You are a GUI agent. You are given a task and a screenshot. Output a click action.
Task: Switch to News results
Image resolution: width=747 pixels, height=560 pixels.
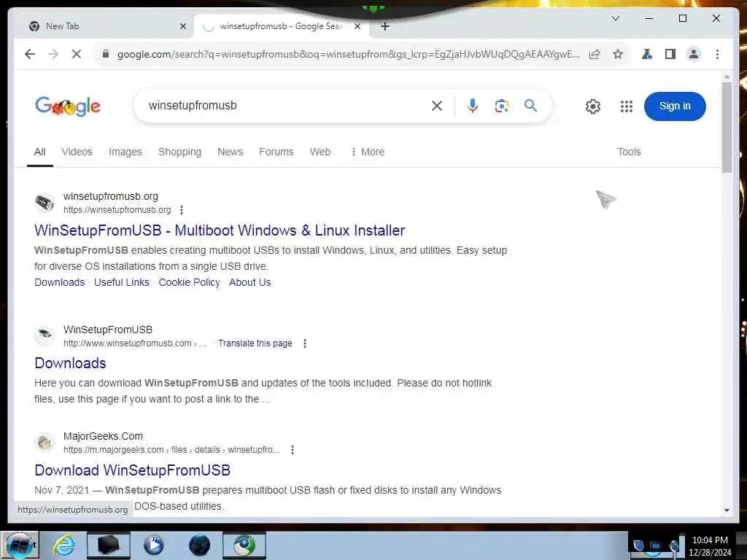[230, 152]
